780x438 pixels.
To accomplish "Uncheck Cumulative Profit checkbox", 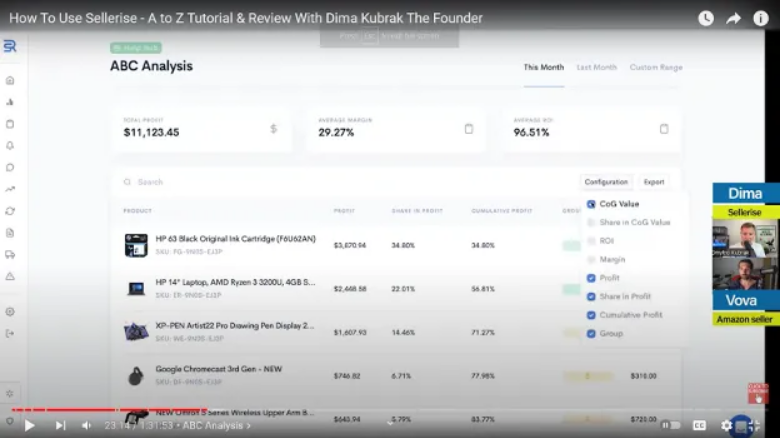I will point(591,315).
